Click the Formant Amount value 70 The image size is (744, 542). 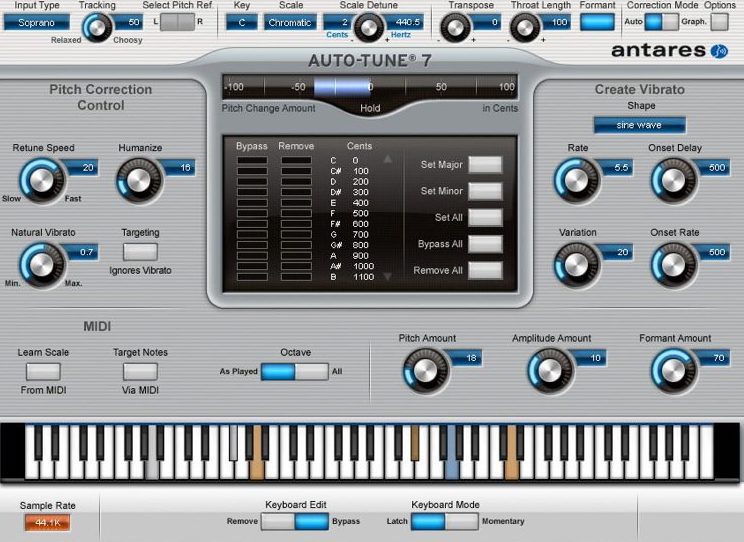713,358
